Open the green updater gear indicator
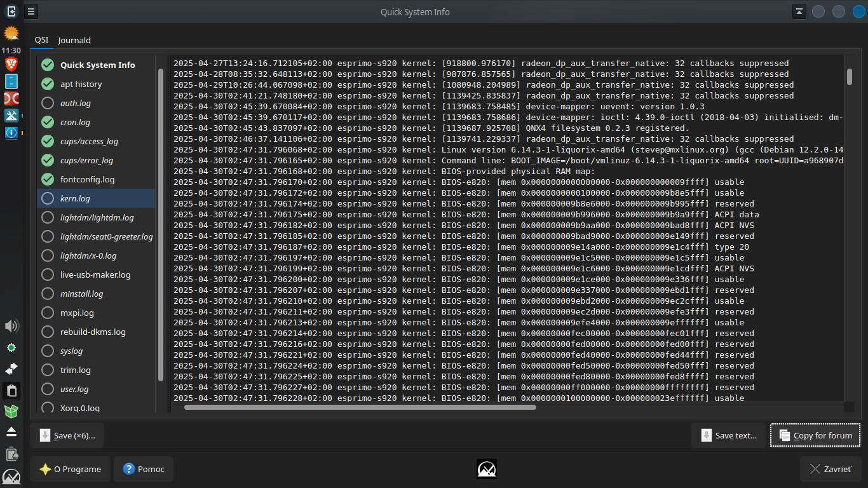868x488 pixels. [11, 348]
